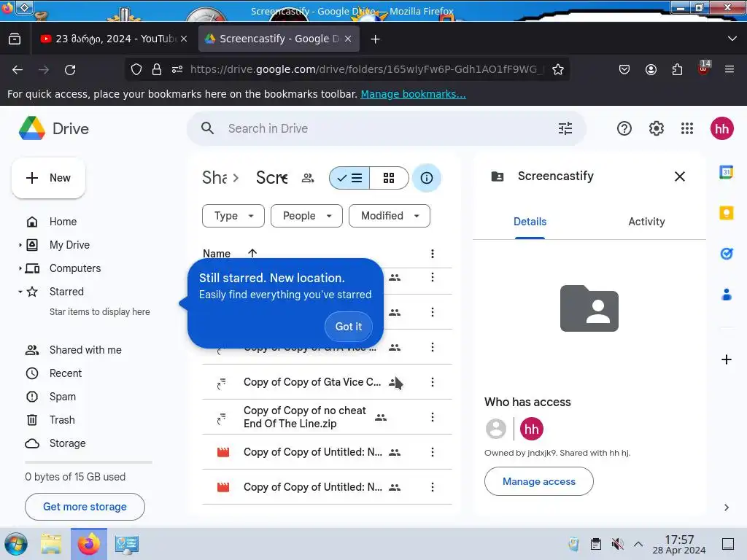Viewport: 747px width, 560px height.
Task: Switch to list layout view
Action: 349,178
